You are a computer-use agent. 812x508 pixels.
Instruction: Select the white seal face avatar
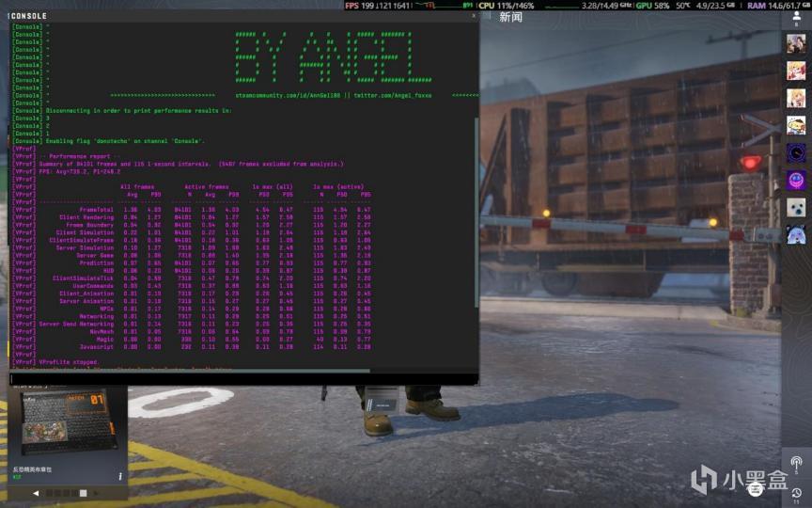[x=796, y=208]
